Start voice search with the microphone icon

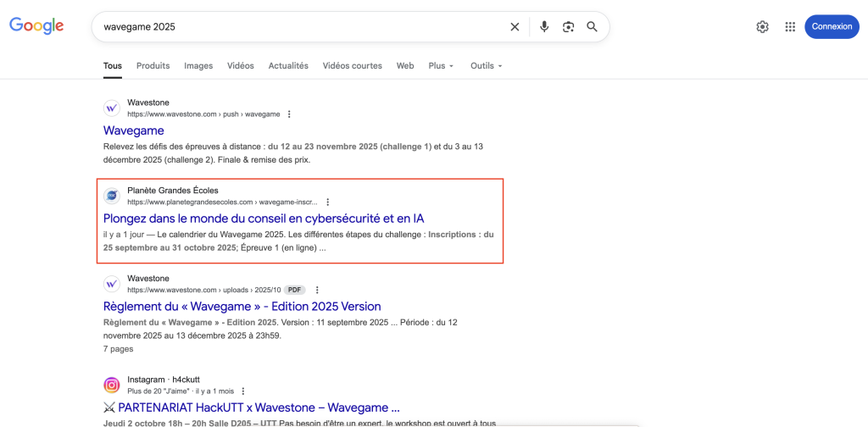coord(544,26)
